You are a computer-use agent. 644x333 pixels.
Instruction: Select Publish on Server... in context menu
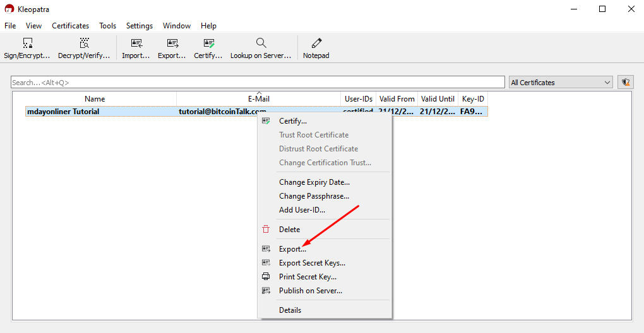point(325,291)
